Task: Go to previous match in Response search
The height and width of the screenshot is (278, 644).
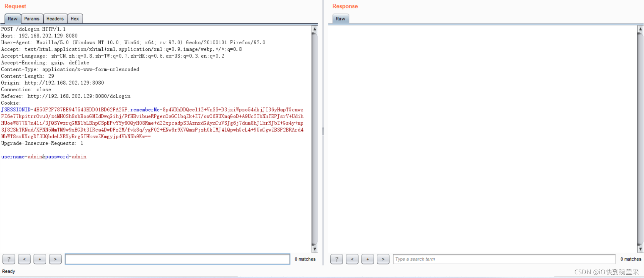Action: [352, 259]
